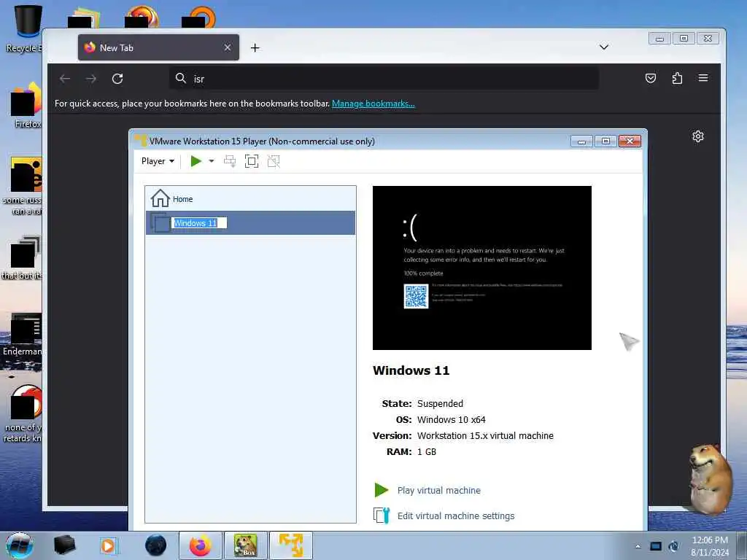Click green arrow beside Play virtual machine

point(381,489)
